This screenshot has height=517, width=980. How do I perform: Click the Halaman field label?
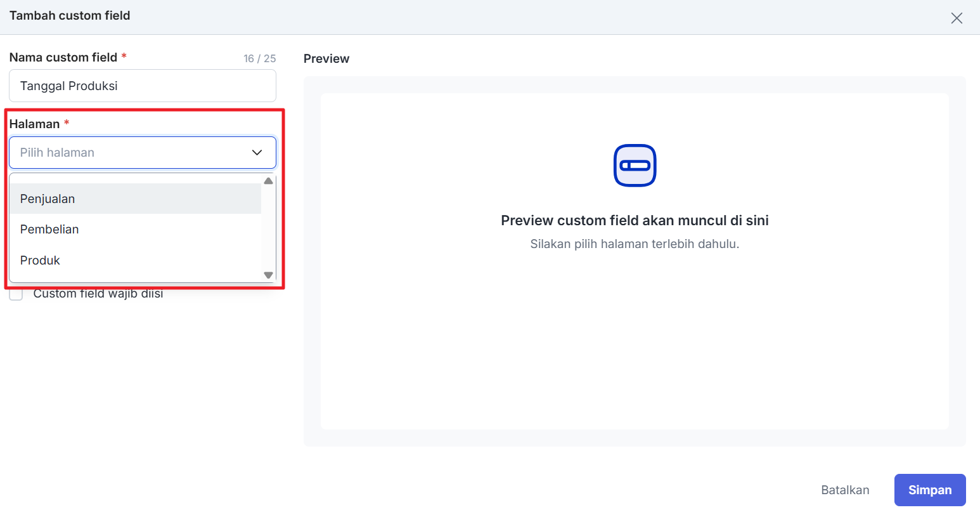[x=35, y=124]
